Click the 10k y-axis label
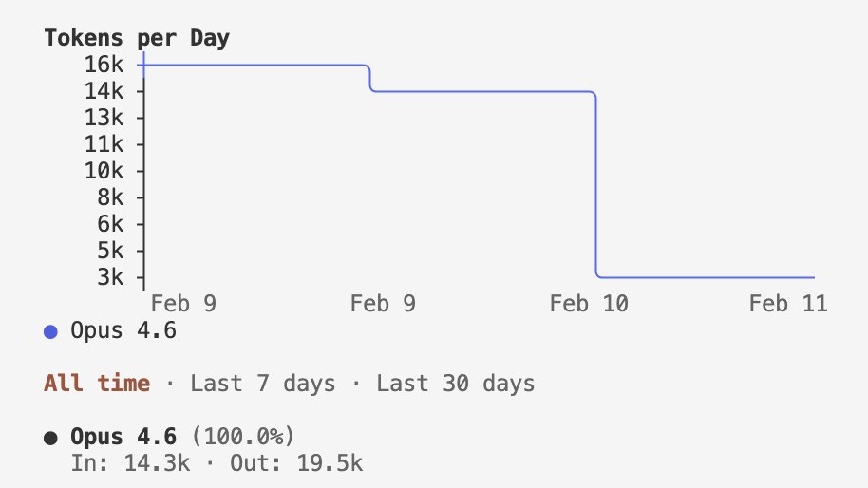Image resolution: width=868 pixels, height=488 pixels. pos(103,171)
